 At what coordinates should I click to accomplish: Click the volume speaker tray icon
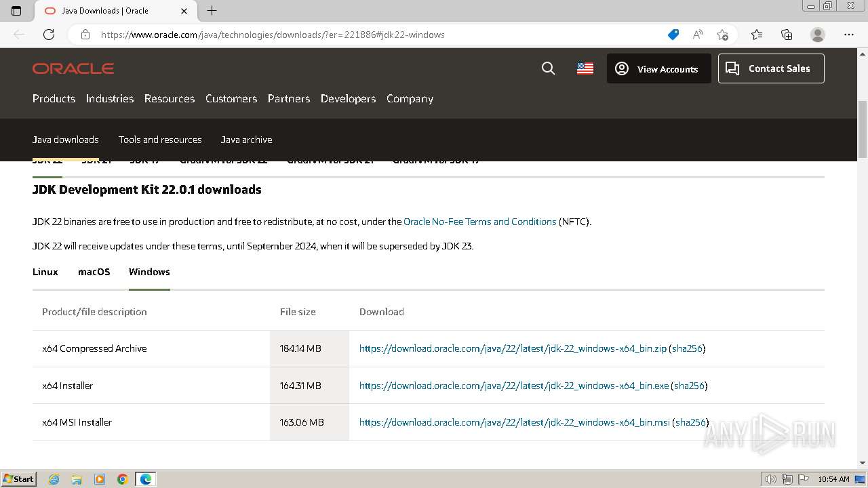coord(771,479)
